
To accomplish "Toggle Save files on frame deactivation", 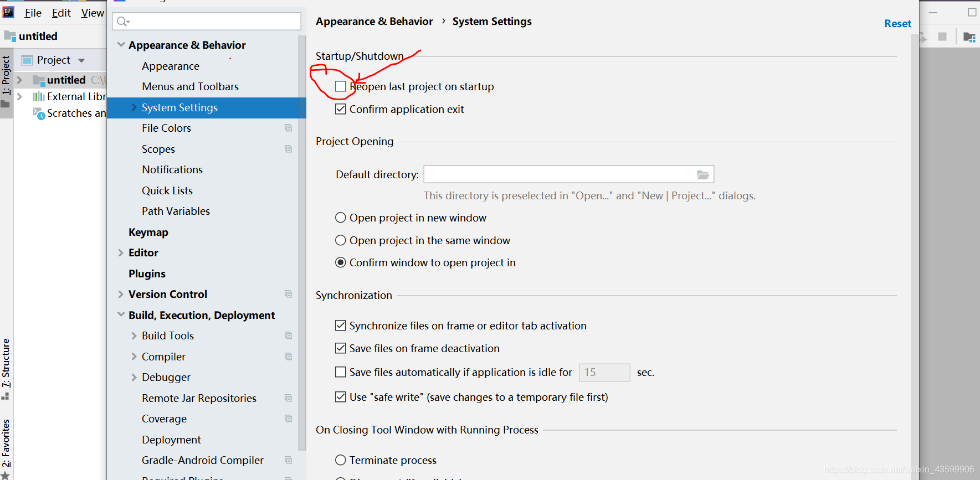I will (341, 348).
